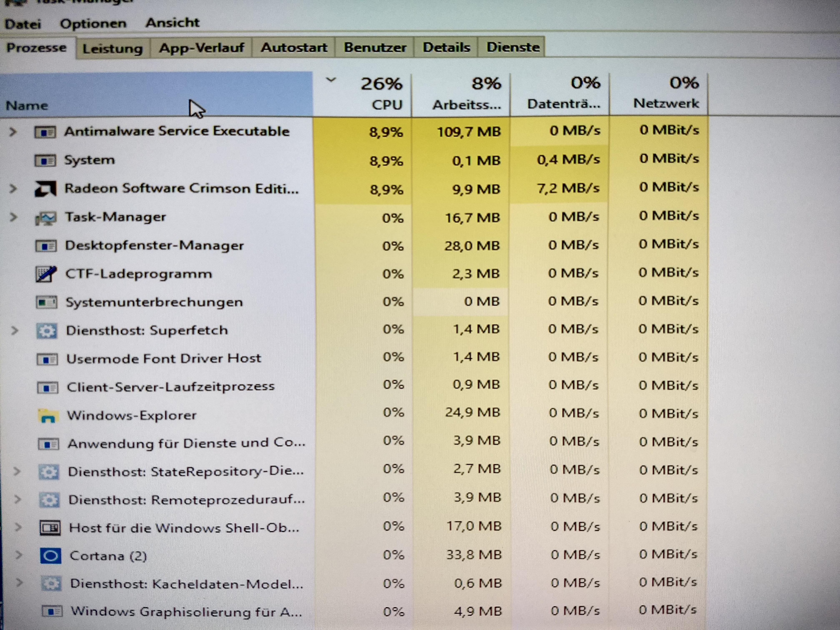Image resolution: width=840 pixels, height=630 pixels.
Task: Click the Cortana circle icon
Action: pos(50,556)
